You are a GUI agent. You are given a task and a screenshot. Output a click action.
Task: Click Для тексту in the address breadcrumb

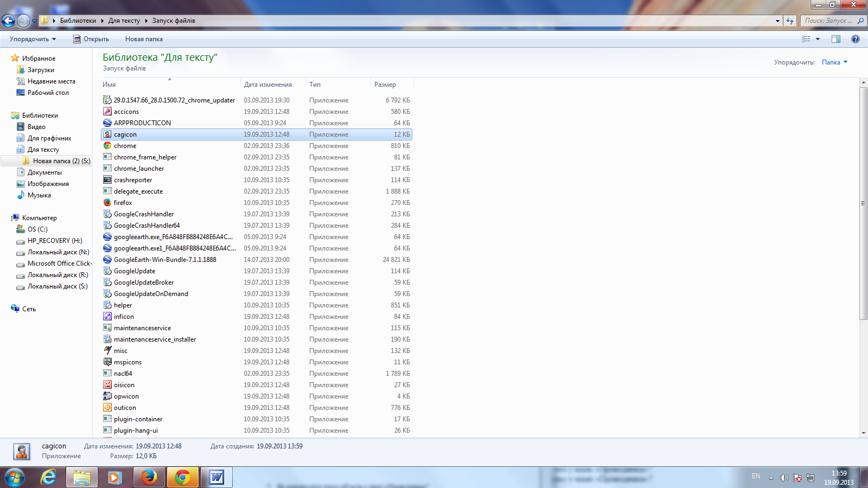124,21
